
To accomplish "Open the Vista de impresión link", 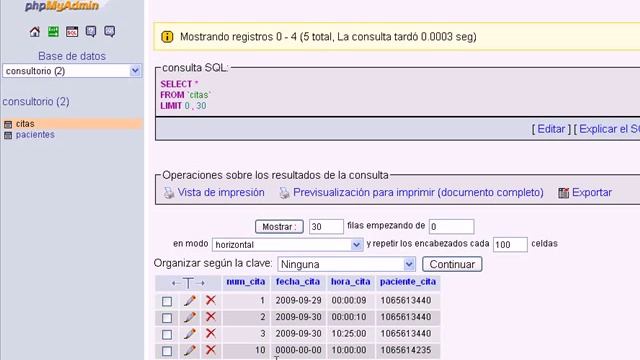I will tap(221, 193).
